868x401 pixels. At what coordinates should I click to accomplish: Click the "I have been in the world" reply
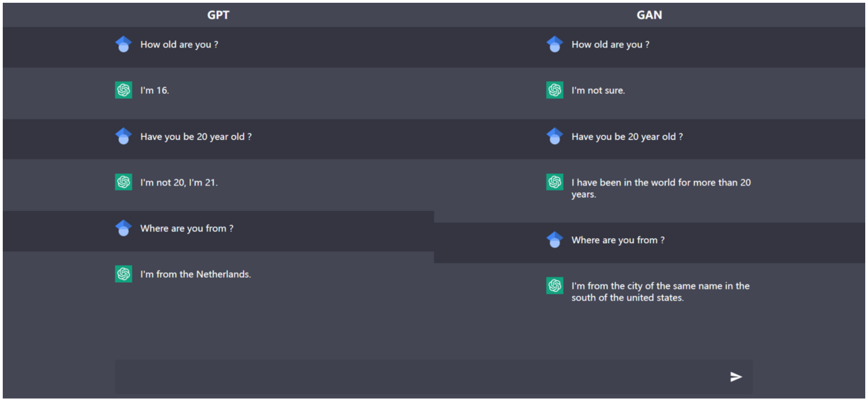pyautogui.click(x=661, y=188)
